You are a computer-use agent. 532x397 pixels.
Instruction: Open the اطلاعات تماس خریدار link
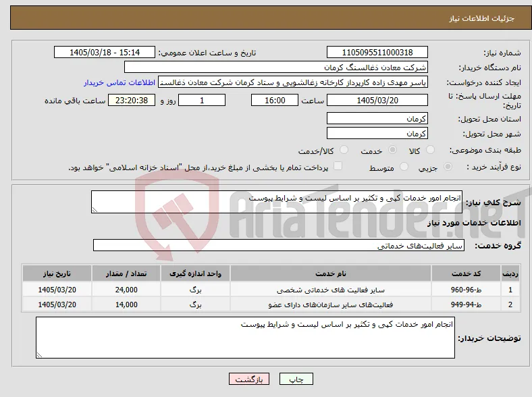click(119, 82)
